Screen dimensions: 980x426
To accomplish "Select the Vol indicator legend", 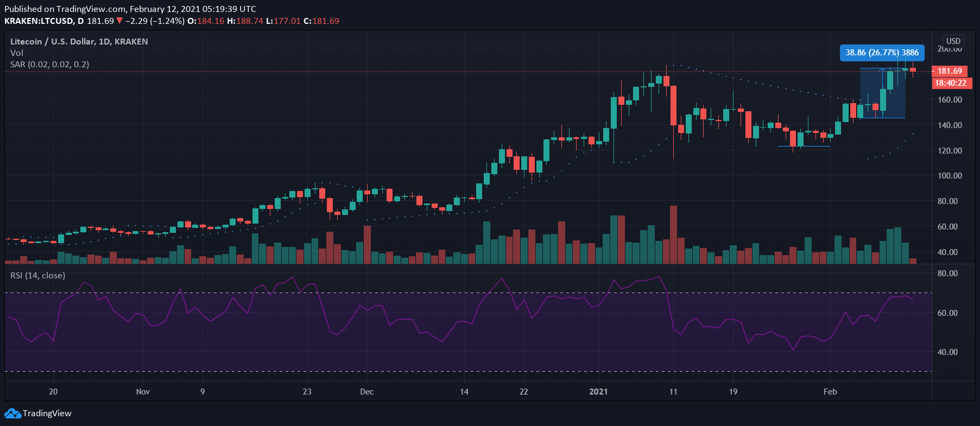I will pyautogui.click(x=17, y=53).
